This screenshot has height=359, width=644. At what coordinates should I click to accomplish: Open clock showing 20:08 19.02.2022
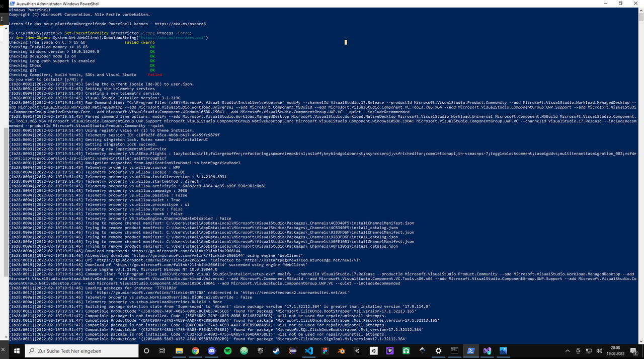[x=615, y=350]
